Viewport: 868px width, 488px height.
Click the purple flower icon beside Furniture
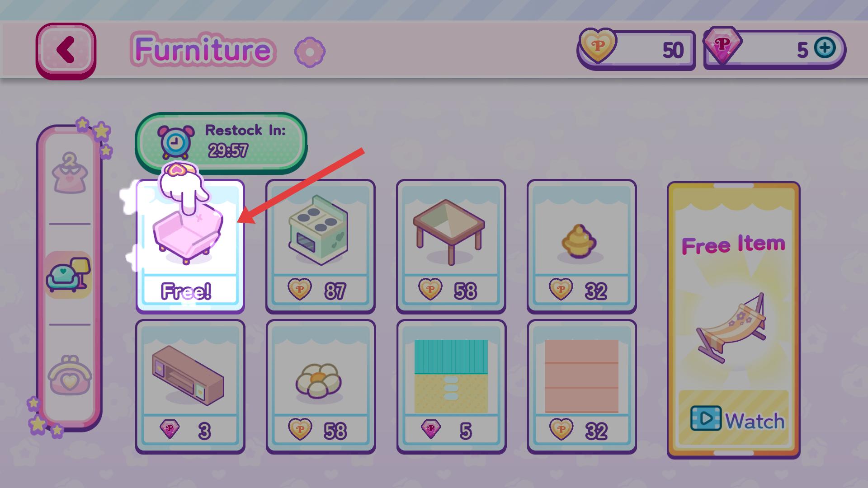tap(310, 52)
